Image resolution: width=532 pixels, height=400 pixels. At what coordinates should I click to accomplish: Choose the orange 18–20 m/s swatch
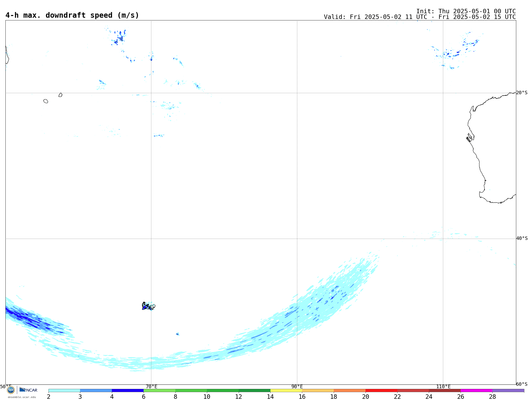point(350,391)
